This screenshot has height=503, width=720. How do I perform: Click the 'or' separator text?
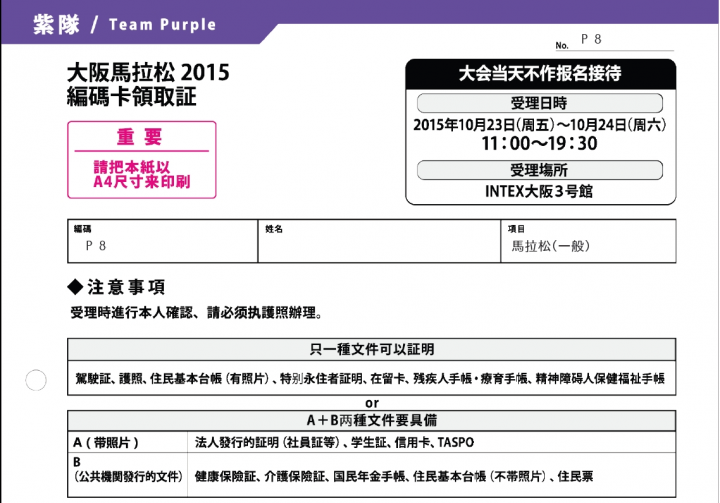click(x=372, y=403)
